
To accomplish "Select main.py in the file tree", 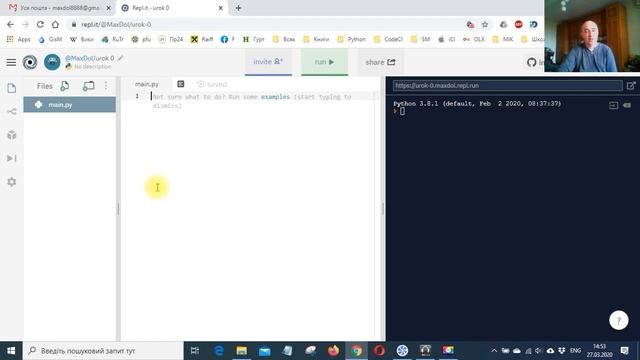I will [69, 104].
